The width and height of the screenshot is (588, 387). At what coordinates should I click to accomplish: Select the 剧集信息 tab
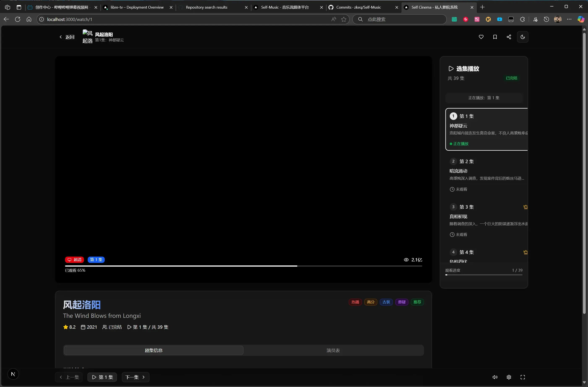(153, 351)
